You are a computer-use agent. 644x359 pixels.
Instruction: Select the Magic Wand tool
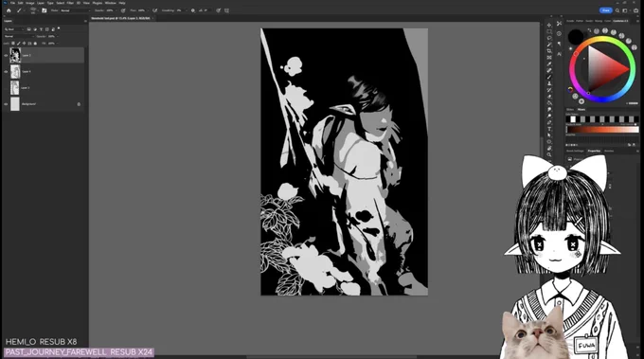click(x=549, y=45)
